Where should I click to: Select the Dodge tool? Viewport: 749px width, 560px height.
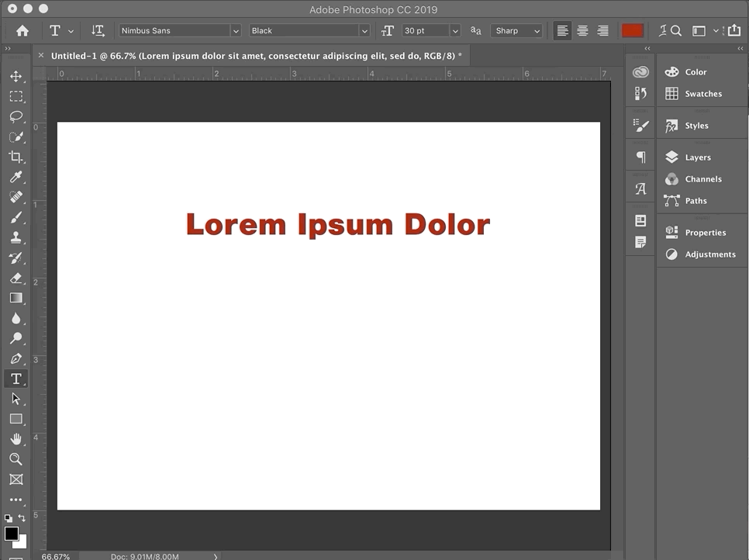point(16,338)
